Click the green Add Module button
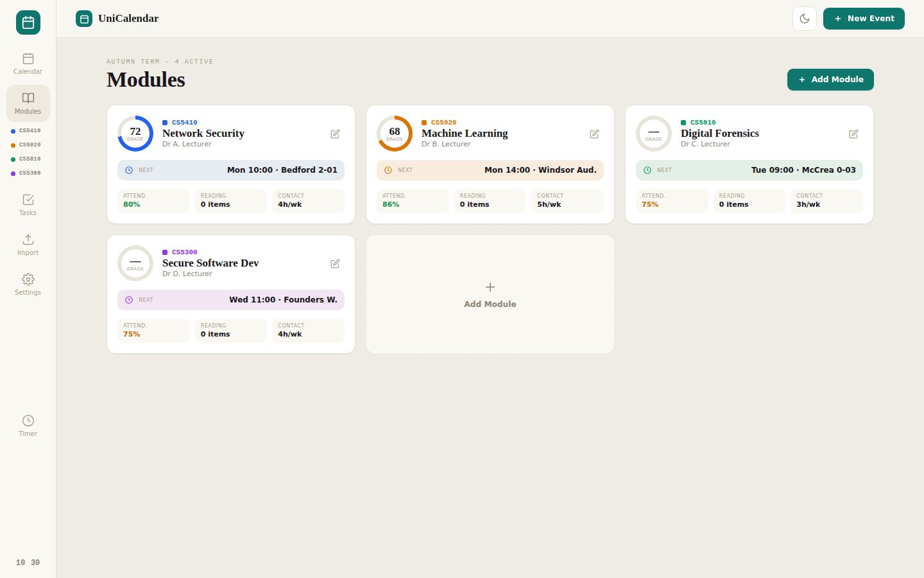Viewport: 924px width, 578px height. (830, 80)
